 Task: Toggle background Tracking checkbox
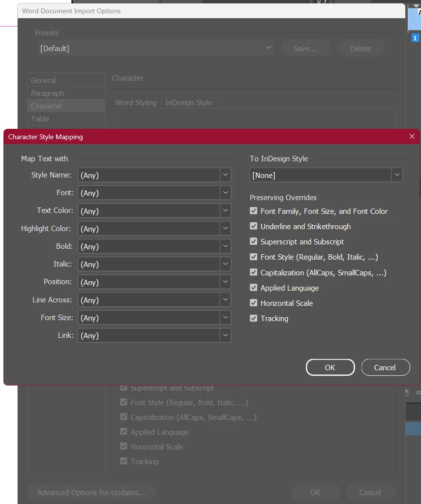point(123,461)
